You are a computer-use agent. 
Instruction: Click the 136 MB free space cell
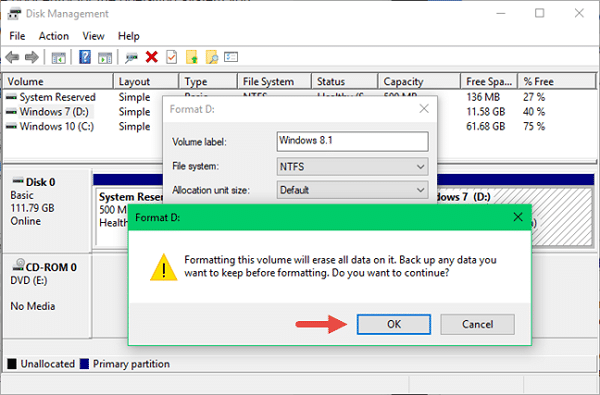point(483,97)
